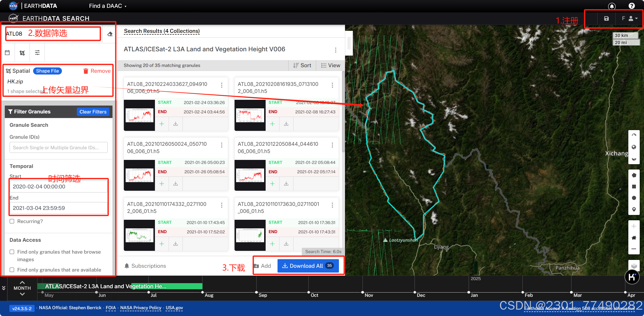Image resolution: width=644 pixels, height=316 pixels.
Task: Select the draw circle map tool
Action: [x=634, y=198]
